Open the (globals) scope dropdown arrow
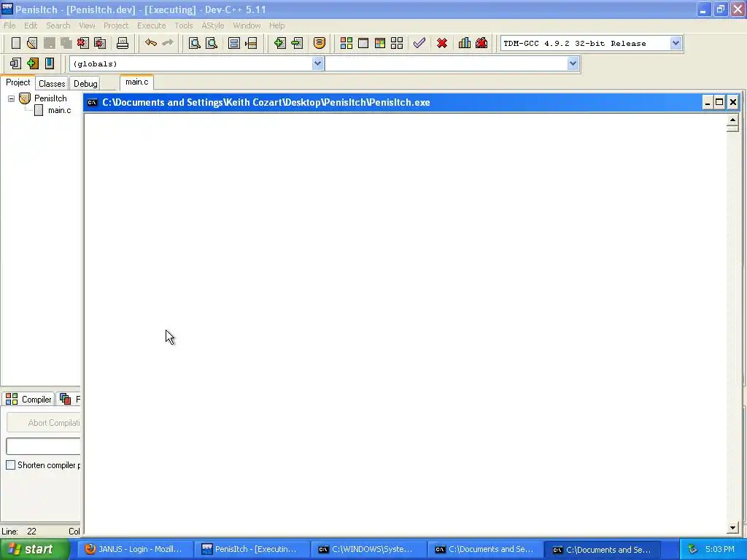The image size is (747, 560). point(317,63)
